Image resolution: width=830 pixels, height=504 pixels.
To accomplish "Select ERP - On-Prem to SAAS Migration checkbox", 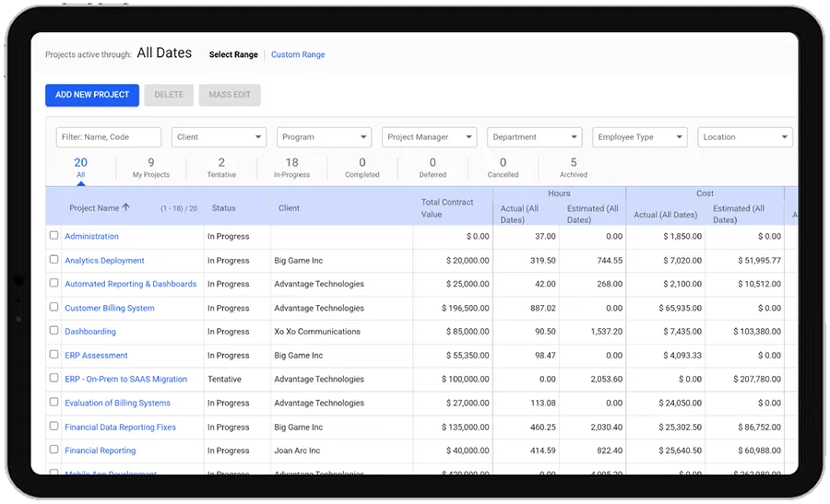I will click(54, 378).
